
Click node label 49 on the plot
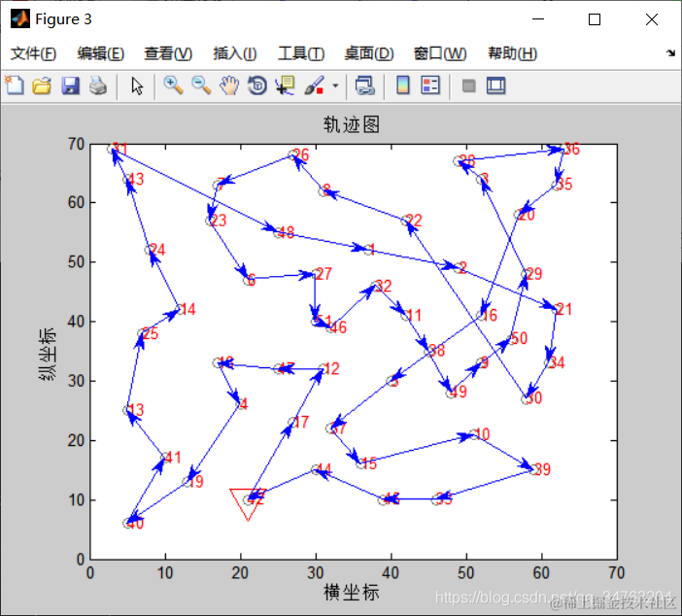[x=459, y=392]
